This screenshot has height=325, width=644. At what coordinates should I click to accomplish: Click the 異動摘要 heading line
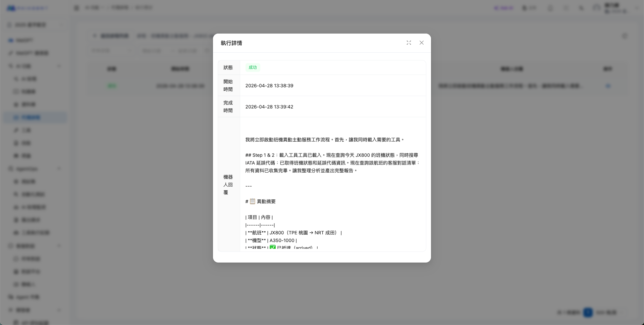pos(261,201)
